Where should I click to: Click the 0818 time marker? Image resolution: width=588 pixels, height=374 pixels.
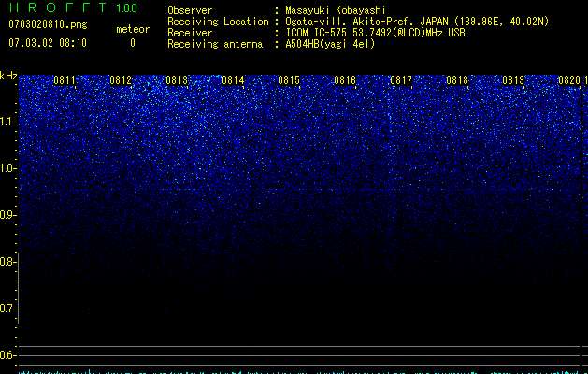click(x=457, y=80)
